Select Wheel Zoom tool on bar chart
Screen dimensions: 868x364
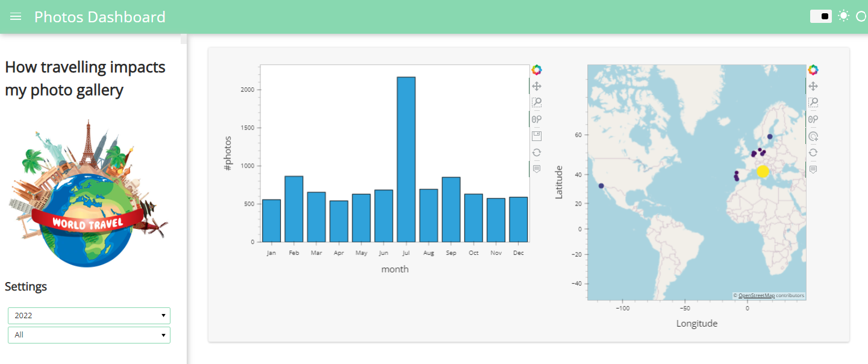tap(537, 119)
